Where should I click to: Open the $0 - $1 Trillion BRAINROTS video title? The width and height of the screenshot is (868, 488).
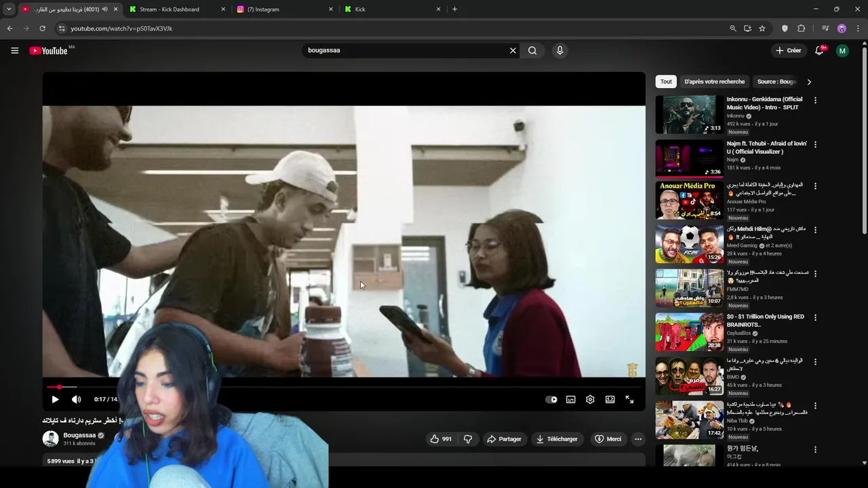[766, 321]
